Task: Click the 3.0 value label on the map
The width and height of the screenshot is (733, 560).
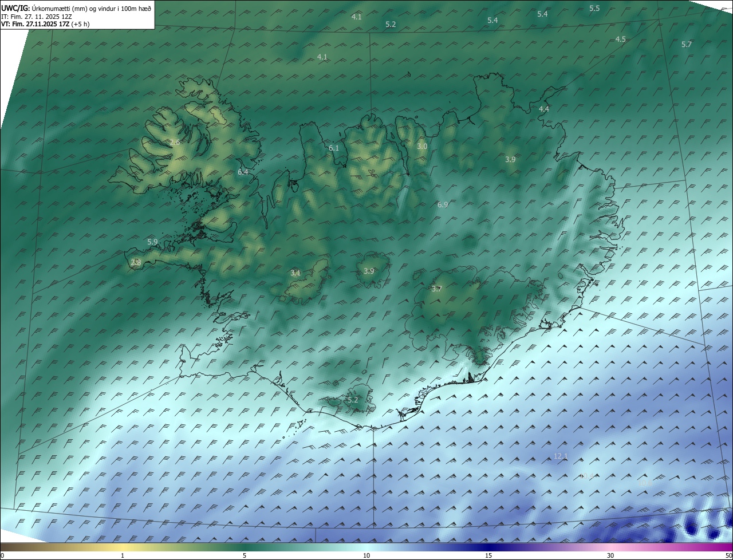Action: 422,147
